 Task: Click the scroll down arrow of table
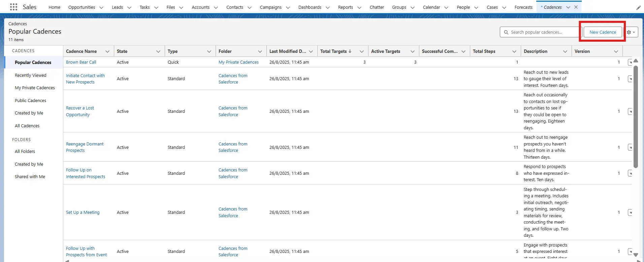point(636,255)
